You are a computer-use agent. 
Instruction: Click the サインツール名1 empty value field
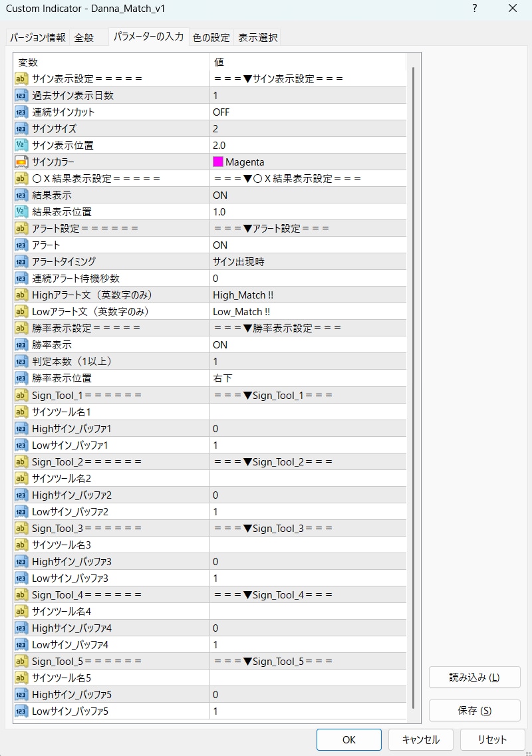coord(308,412)
